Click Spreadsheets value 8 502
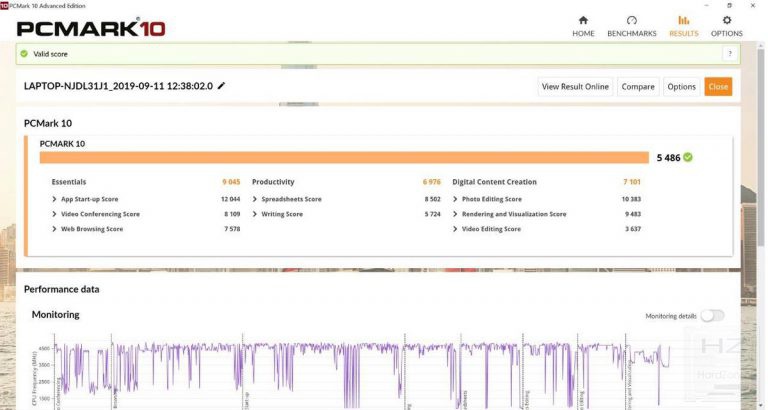 point(432,199)
